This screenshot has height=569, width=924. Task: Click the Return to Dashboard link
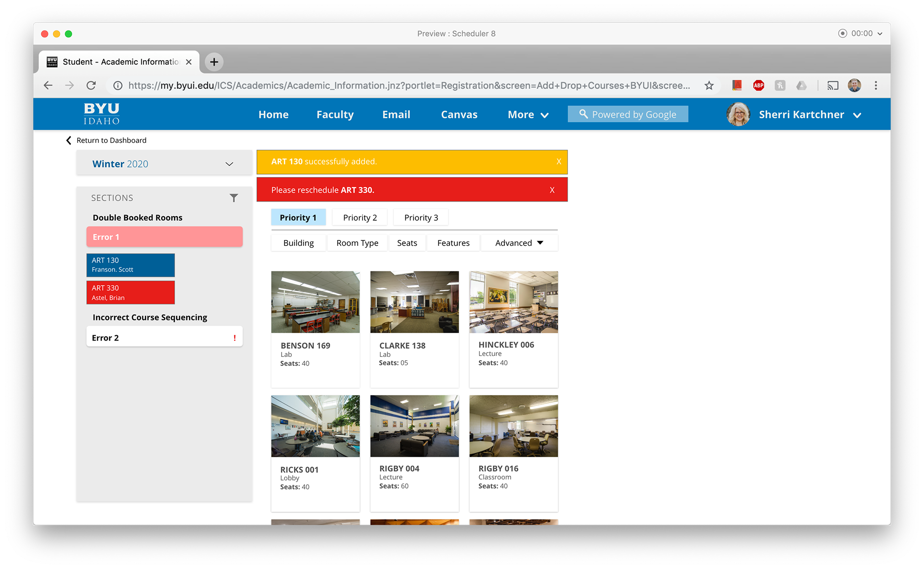point(111,140)
